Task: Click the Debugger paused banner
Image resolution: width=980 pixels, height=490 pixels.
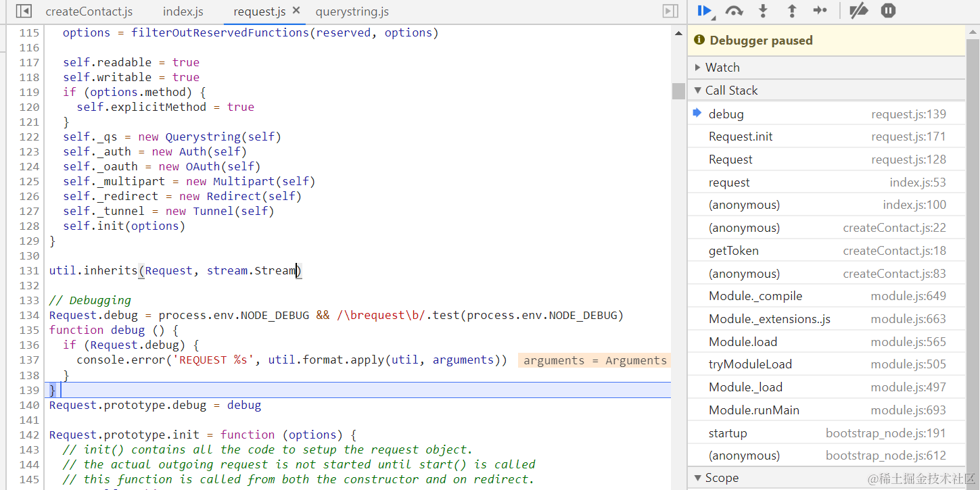Action: pyautogui.click(x=826, y=41)
